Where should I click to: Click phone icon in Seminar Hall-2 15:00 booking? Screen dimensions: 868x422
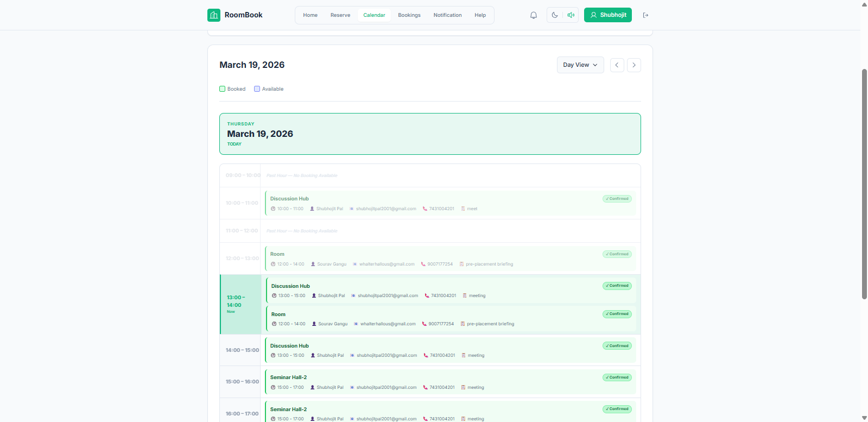pyautogui.click(x=425, y=387)
